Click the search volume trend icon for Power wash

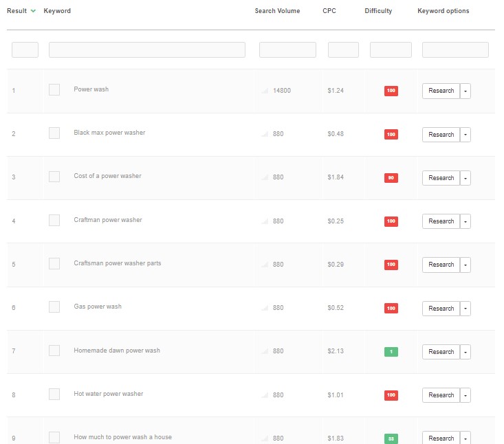265,91
